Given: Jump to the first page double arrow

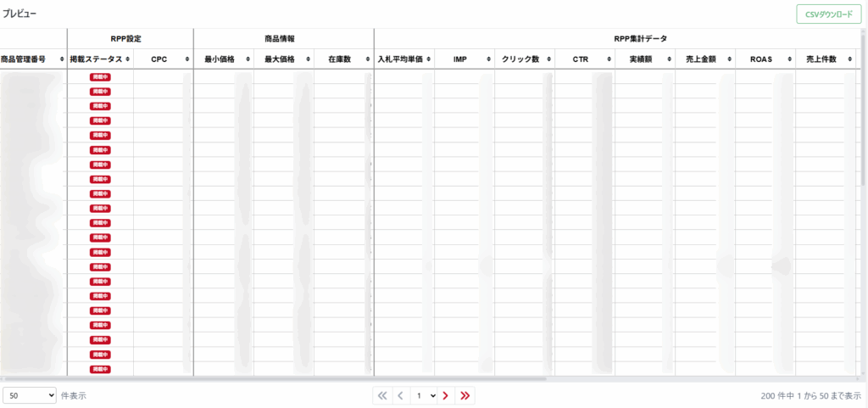Looking at the screenshot, I should pos(381,395).
